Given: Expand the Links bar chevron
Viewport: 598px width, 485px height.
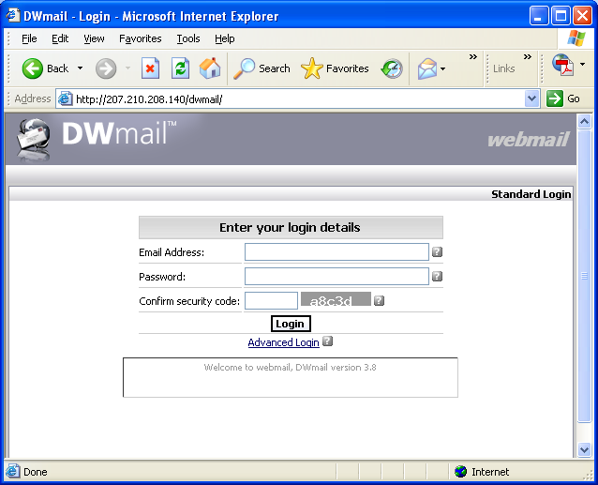Looking at the screenshot, I should 527,57.
